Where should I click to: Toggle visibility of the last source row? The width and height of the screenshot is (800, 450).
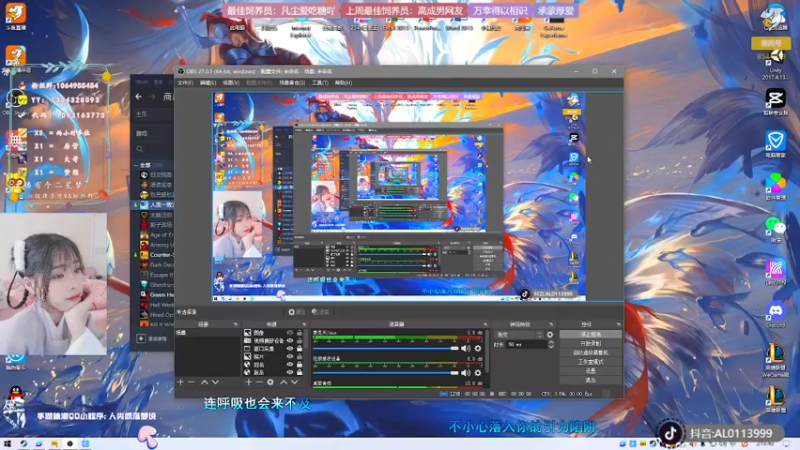point(290,373)
